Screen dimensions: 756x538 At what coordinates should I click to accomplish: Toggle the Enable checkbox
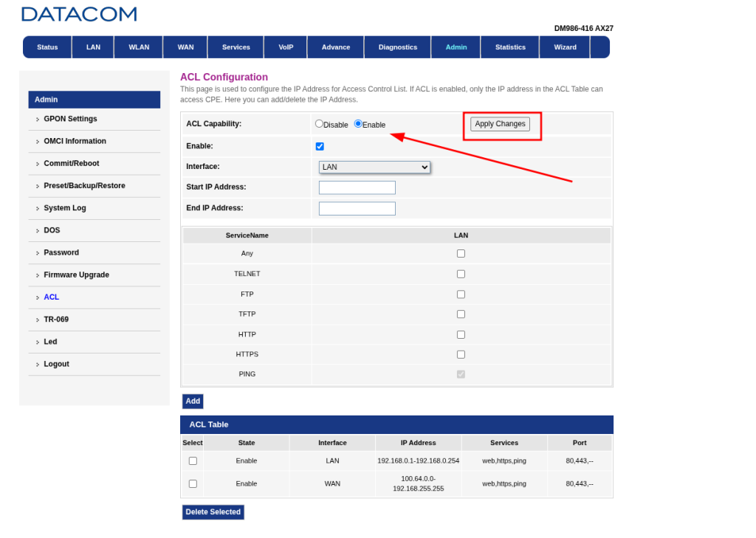pyautogui.click(x=320, y=147)
